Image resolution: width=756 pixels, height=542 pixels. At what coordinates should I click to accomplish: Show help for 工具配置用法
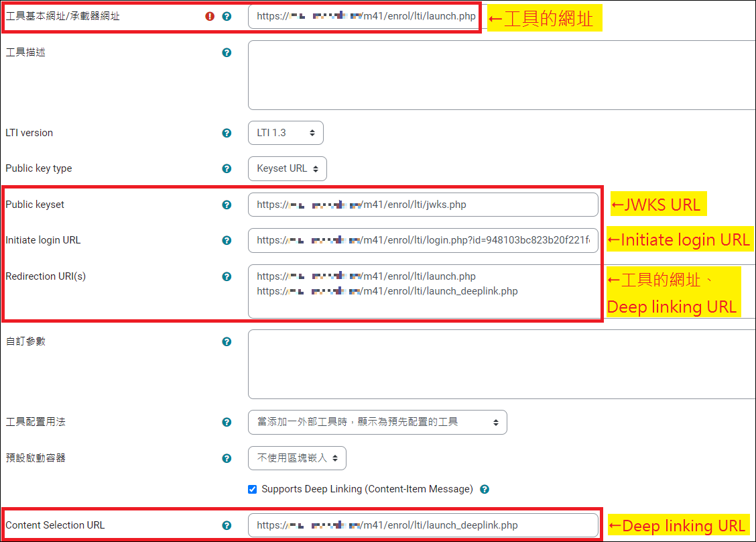coord(227,423)
